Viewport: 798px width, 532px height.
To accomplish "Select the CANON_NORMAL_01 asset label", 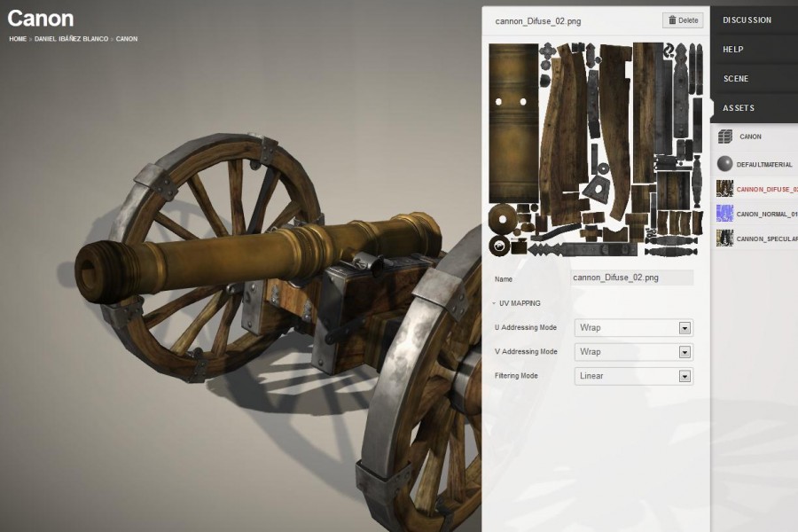I will pos(767,214).
